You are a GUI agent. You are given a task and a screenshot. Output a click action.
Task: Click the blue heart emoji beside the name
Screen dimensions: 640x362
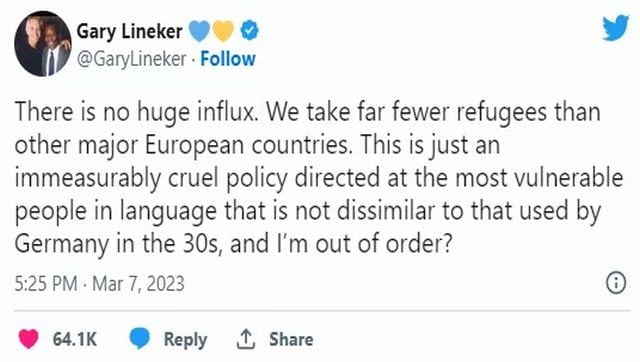tap(199, 31)
